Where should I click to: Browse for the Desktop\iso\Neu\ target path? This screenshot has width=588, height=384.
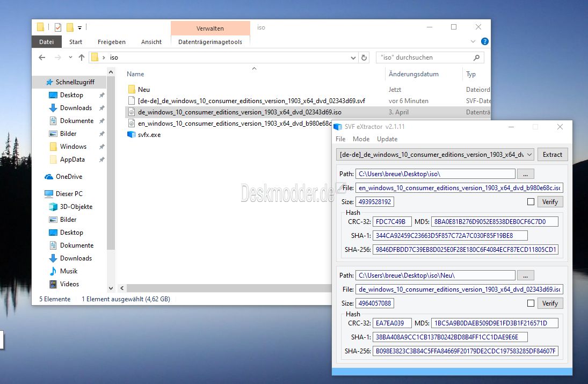click(525, 276)
